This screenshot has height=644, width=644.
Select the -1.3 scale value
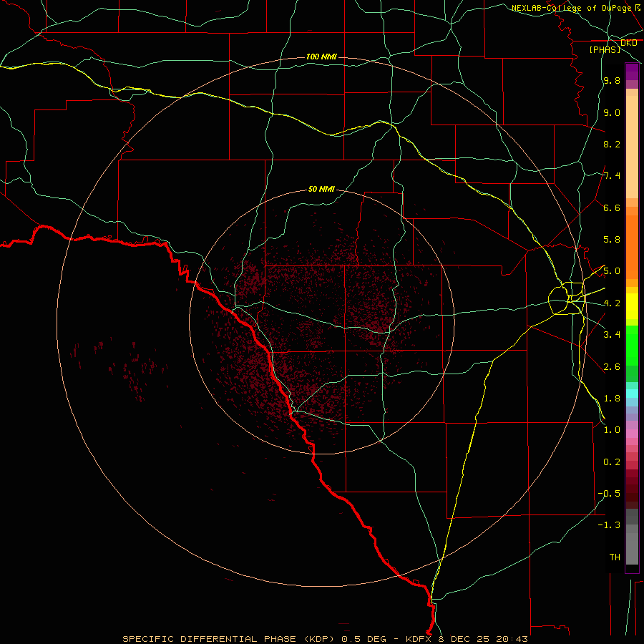pos(609,525)
